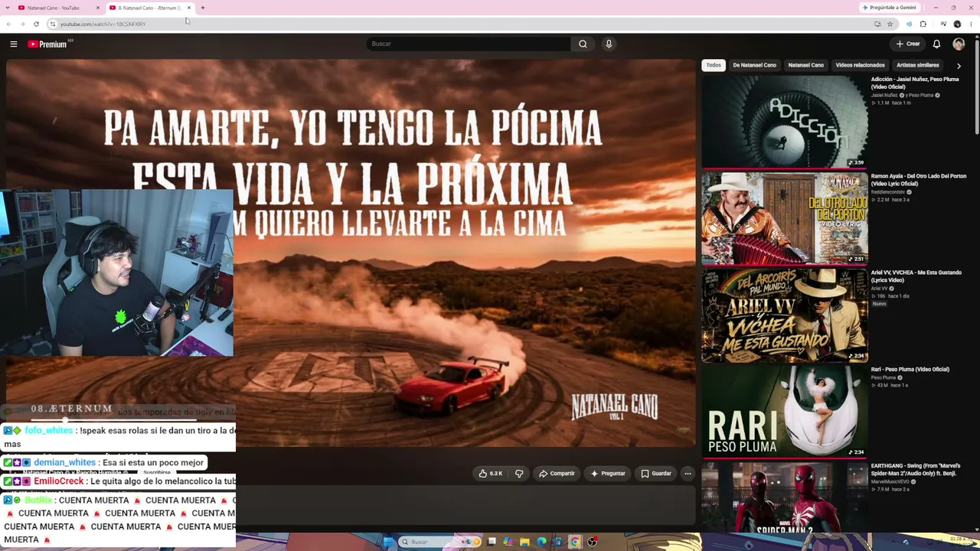Click the browser address bar URL
The image size is (980, 551).
103,24
